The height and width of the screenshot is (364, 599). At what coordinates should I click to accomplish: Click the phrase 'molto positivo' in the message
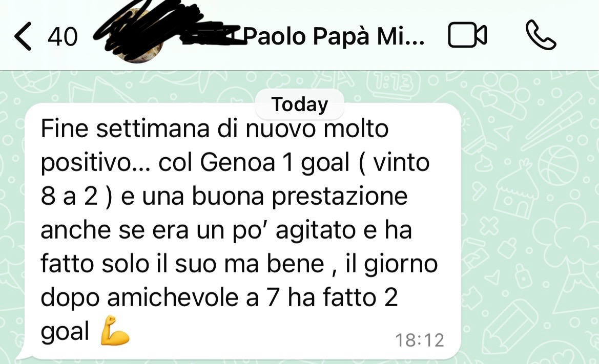(x=356, y=129)
